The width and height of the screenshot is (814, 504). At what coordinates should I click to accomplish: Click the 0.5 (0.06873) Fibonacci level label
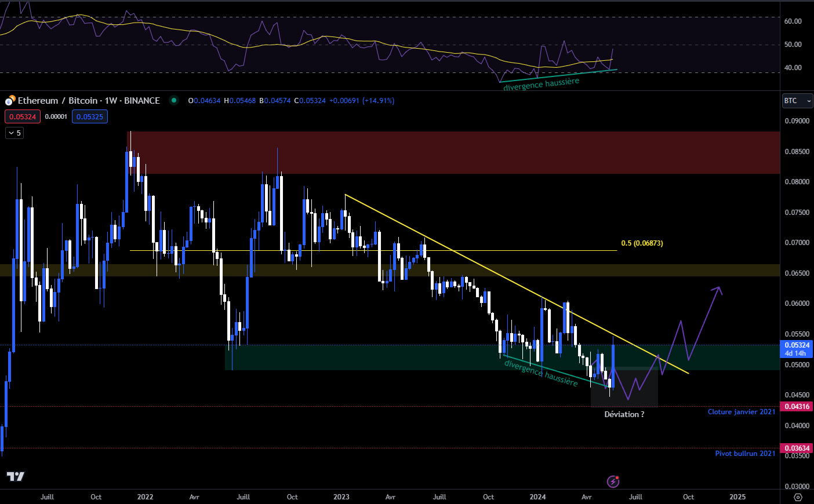[642, 243]
